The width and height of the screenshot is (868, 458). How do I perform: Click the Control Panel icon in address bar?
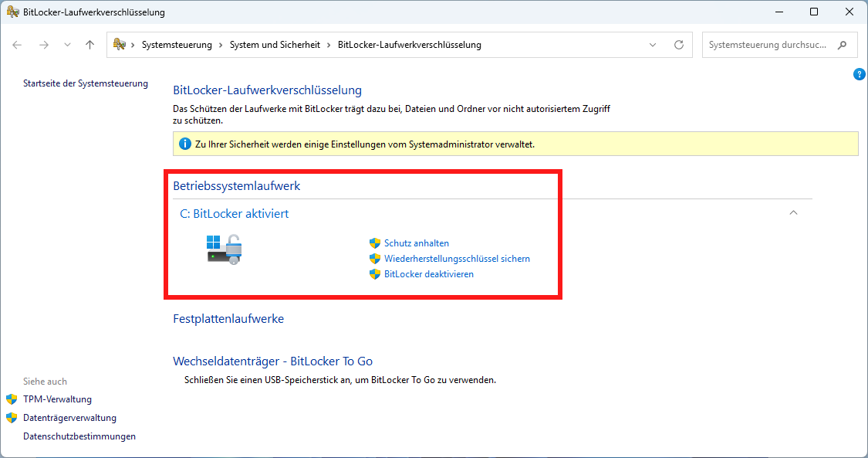pyautogui.click(x=119, y=44)
